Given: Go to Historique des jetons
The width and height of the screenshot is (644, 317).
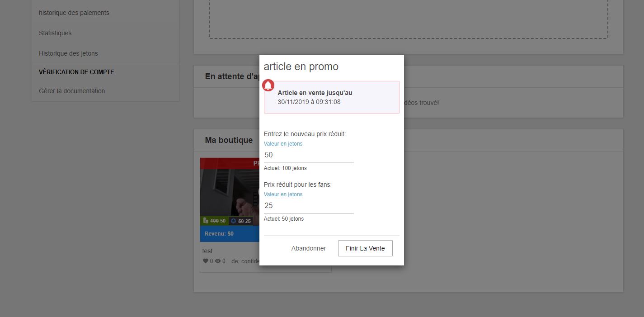Looking at the screenshot, I should coord(68,53).
